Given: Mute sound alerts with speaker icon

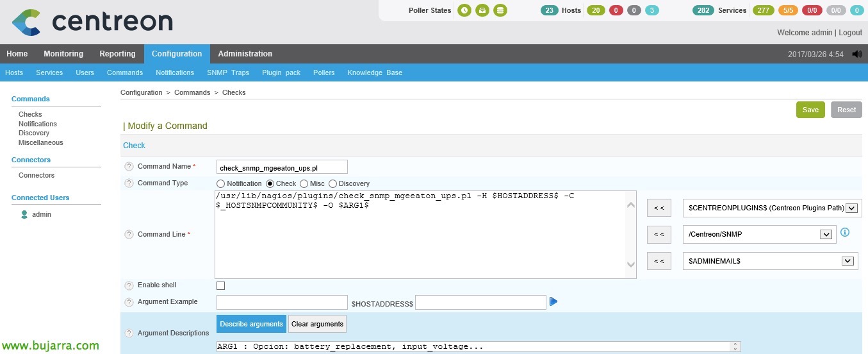Looking at the screenshot, I should [x=856, y=54].
